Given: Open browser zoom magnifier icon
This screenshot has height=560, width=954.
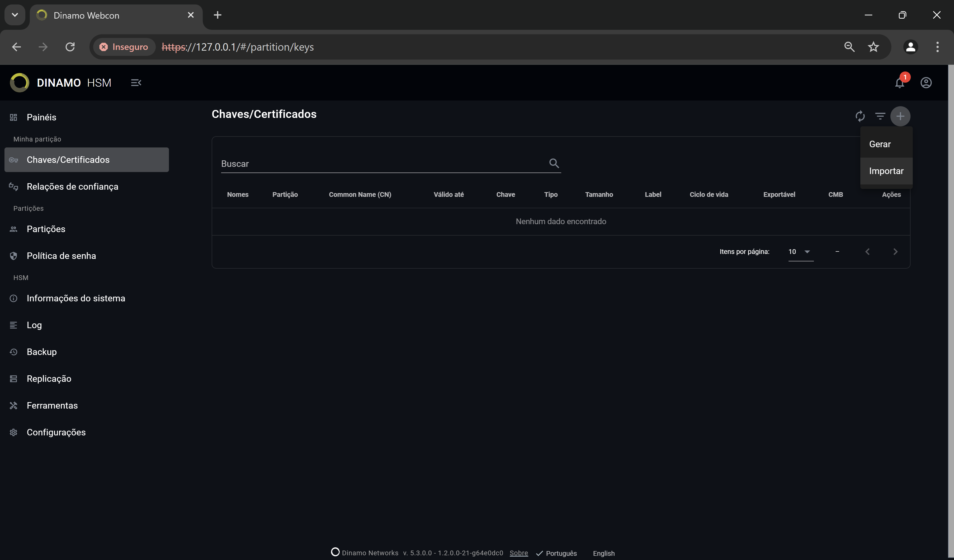Looking at the screenshot, I should point(849,47).
